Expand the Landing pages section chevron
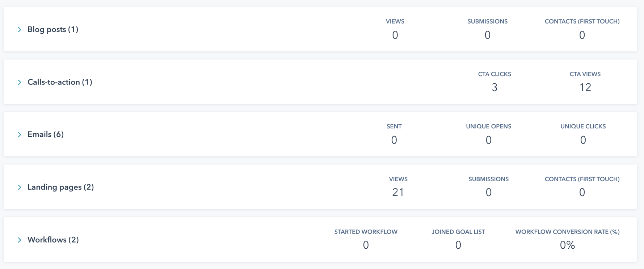 pos(20,187)
